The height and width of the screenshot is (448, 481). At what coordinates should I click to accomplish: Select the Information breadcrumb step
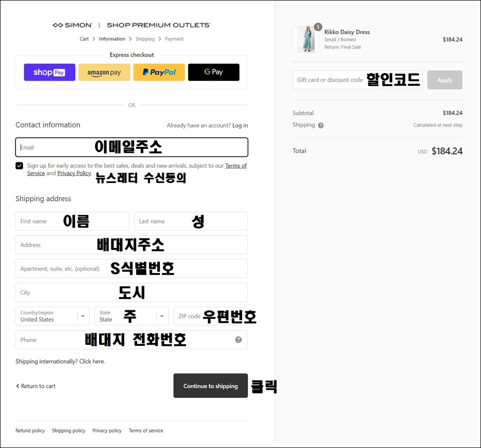[112, 39]
